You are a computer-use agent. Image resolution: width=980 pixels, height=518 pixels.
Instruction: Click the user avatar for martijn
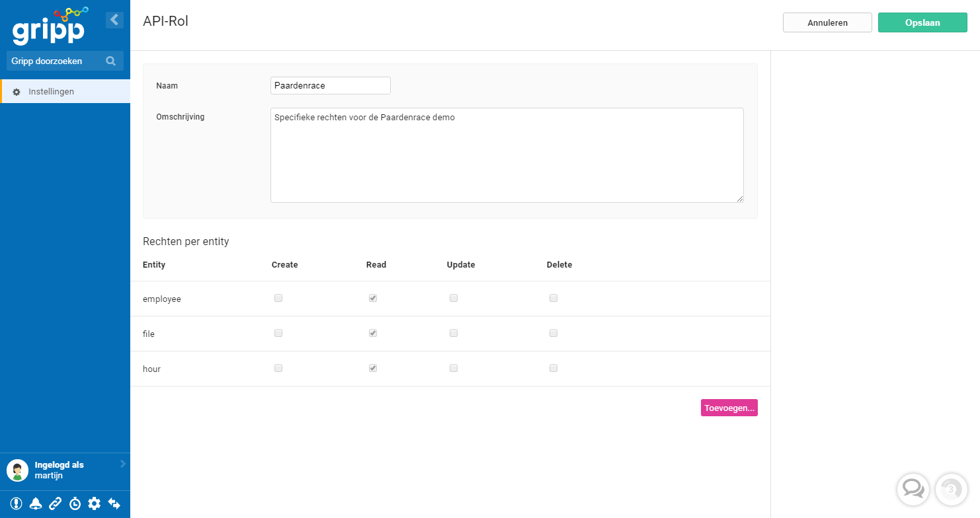(x=18, y=470)
